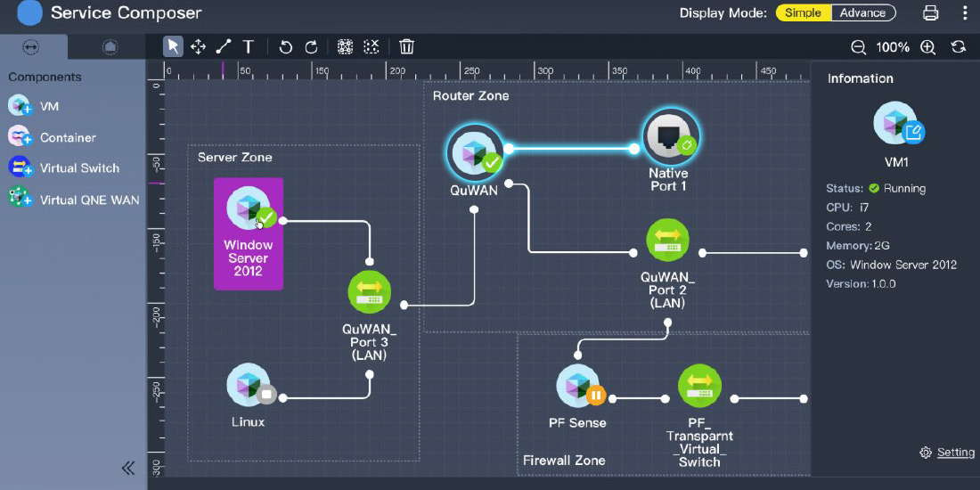
Task: Open the three-dot more options menu
Action: (965, 12)
